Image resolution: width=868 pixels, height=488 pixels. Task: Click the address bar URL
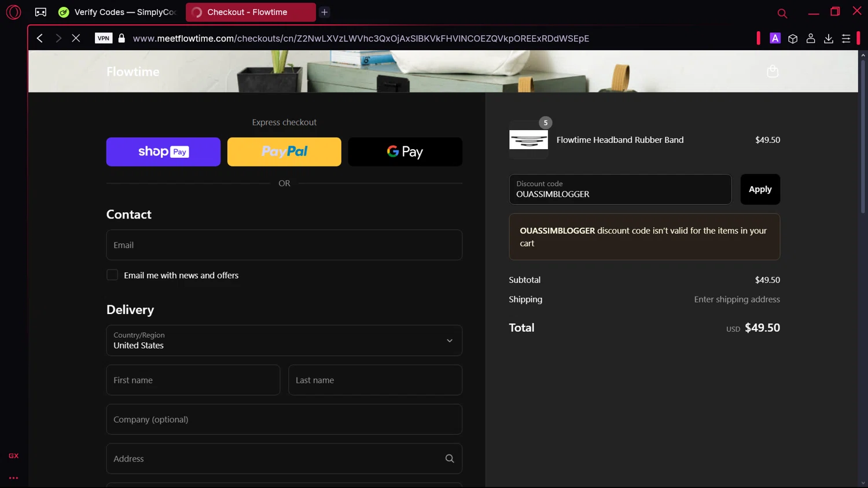(x=361, y=38)
